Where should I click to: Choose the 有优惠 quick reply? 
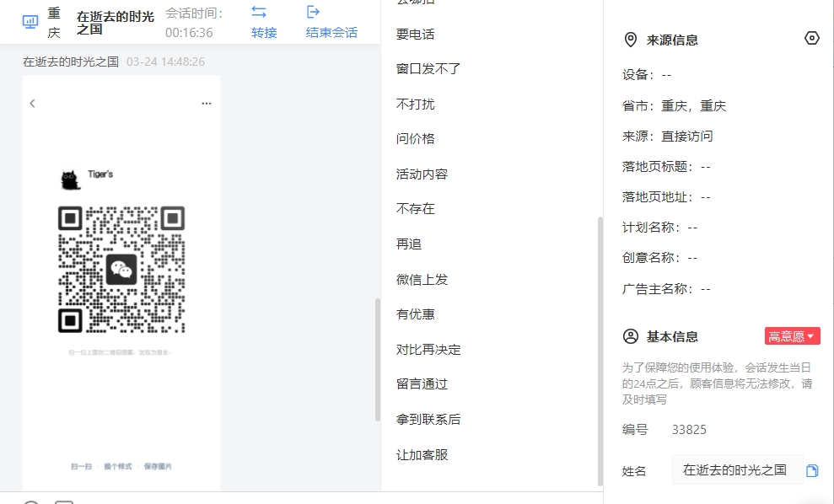coord(416,314)
